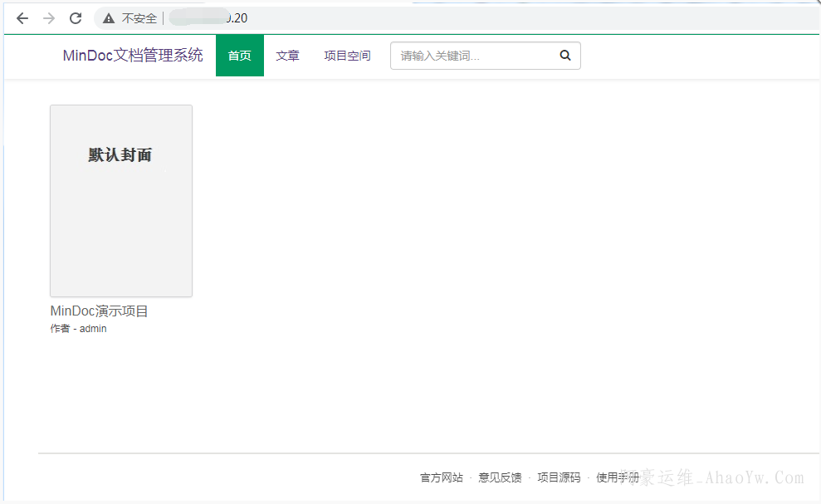Click into the 请输入关键词 search box

tap(473, 56)
